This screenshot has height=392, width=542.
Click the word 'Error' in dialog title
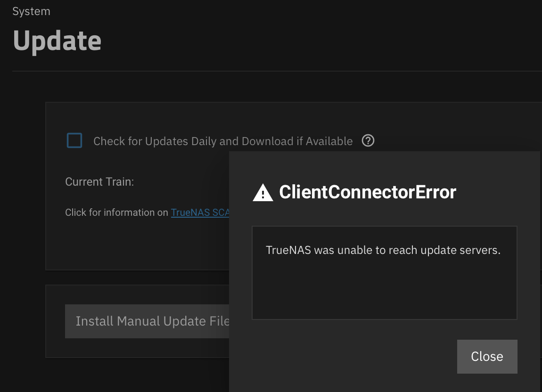click(x=435, y=192)
